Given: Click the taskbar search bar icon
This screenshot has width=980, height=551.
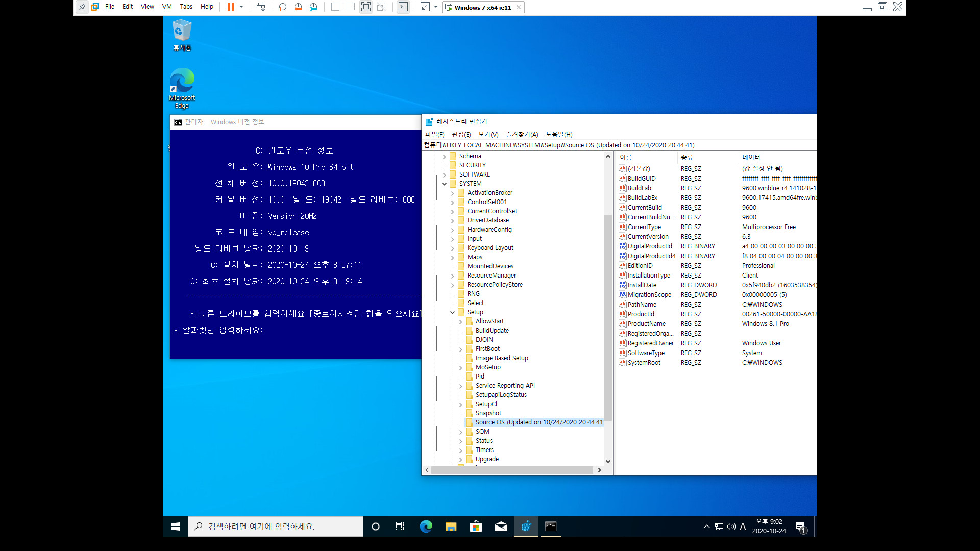Looking at the screenshot, I should click(x=198, y=527).
